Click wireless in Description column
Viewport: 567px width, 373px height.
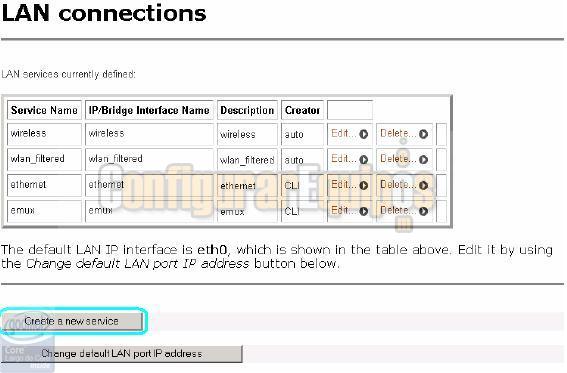pos(238,135)
